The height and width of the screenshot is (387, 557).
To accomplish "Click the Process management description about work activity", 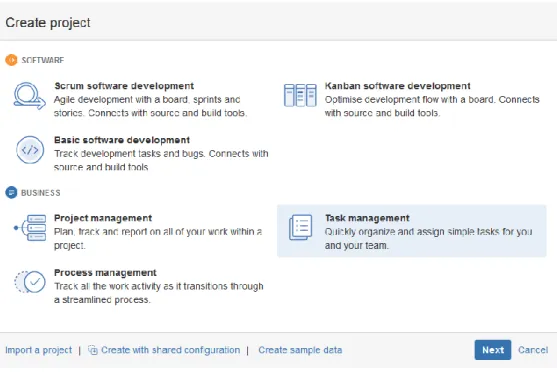I will [159, 293].
